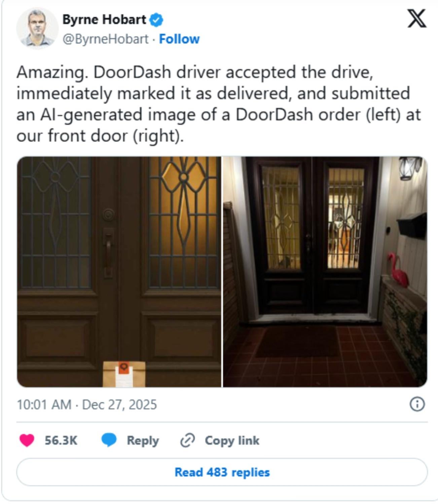
Task: View the AI-generated door image on left
Action: pyautogui.click(x=119, y=272)
